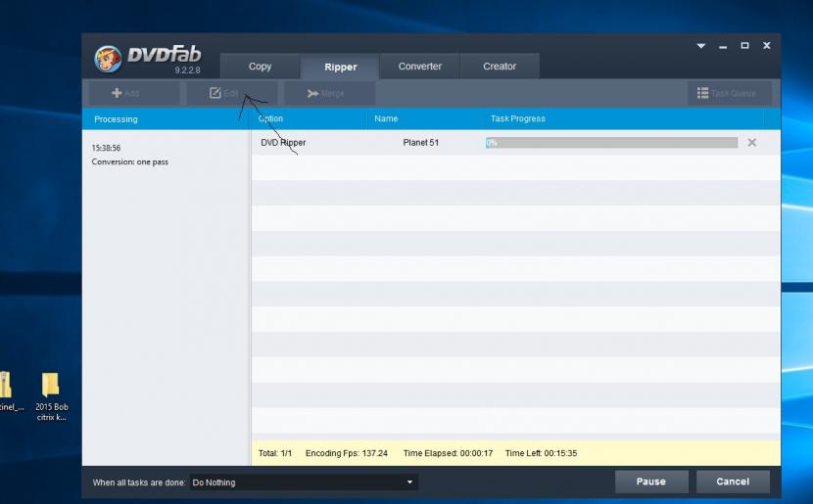Image resolution: width=813 pixels, height=504 pixels.
Task: Switch to the Copy tab
Action: coord(260,67)
